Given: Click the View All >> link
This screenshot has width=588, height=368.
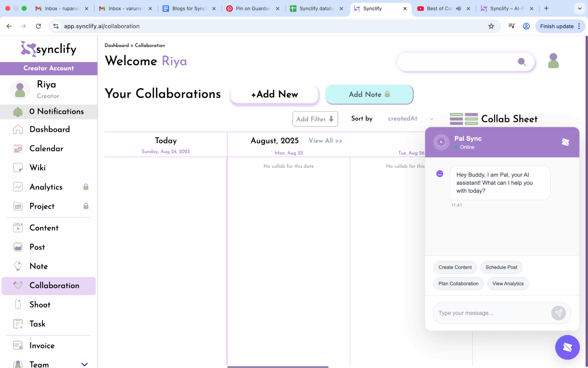Looking at the screenshot, I should [325, 141].
